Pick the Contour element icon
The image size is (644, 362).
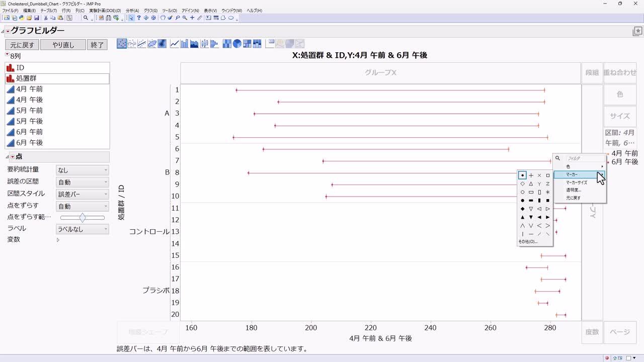[162, 44]
